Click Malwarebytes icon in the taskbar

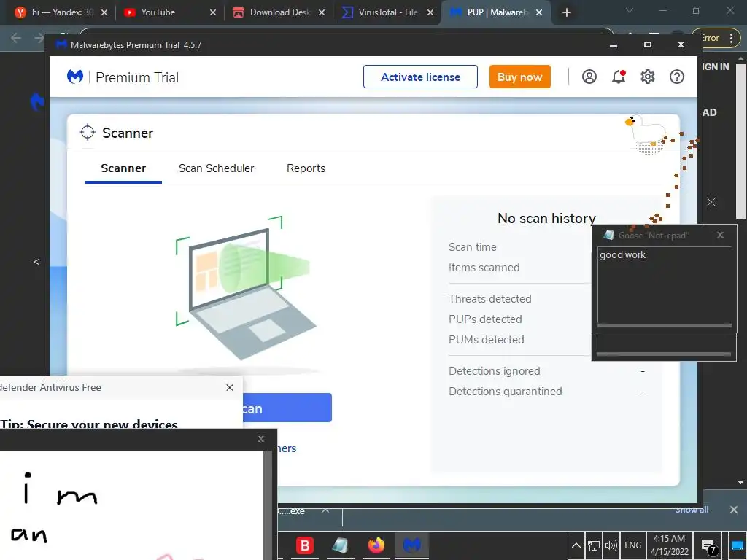tap(412, 545)
